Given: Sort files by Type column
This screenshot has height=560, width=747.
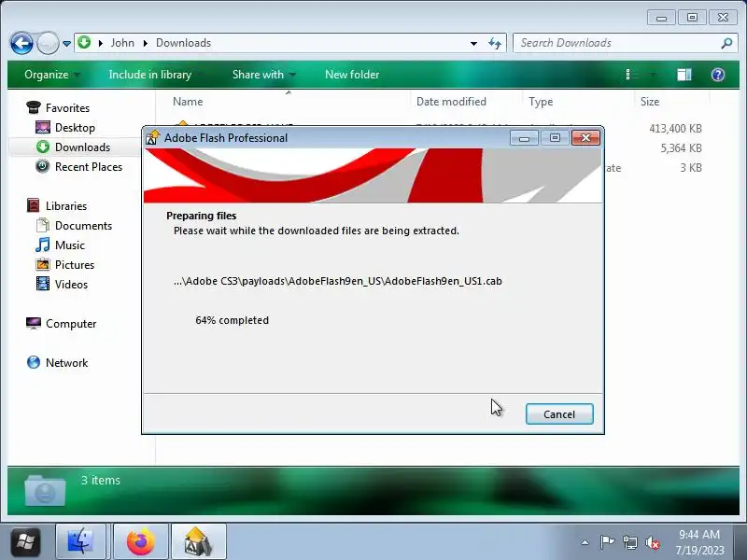Looking at the screenshot, I should click(x=541, y=102).
